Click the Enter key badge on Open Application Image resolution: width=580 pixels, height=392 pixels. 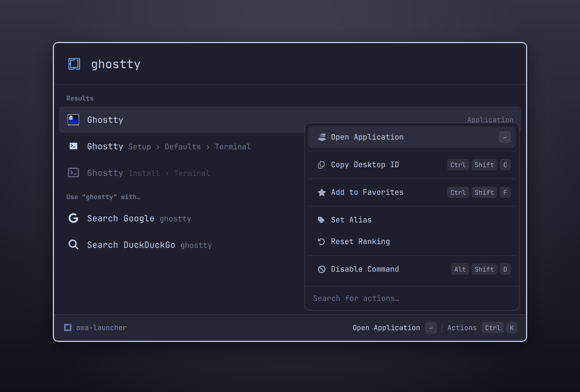[x=504, y=137]
